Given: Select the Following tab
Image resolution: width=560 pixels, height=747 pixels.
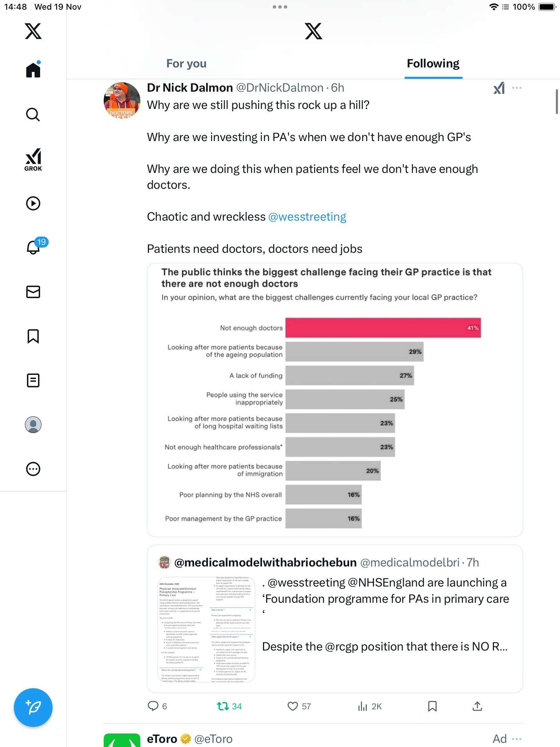Looking at the screenshot, I should click(x=433, y=64).
